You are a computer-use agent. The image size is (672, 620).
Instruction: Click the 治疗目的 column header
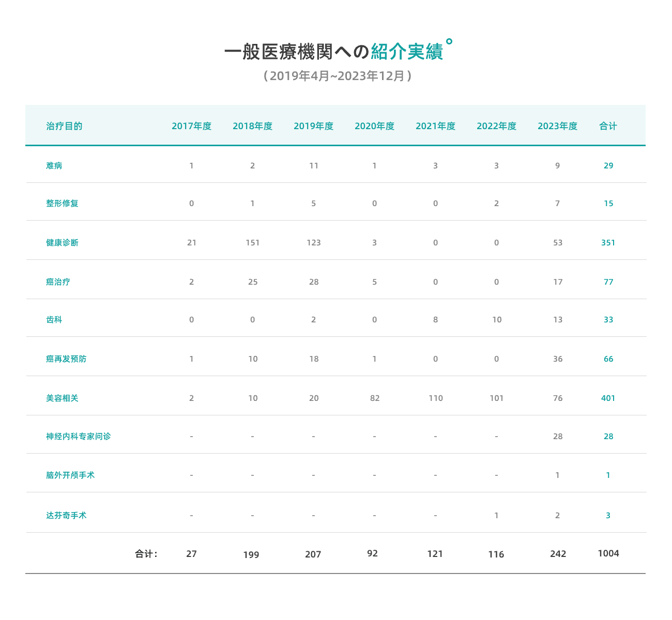coord(64,126)
